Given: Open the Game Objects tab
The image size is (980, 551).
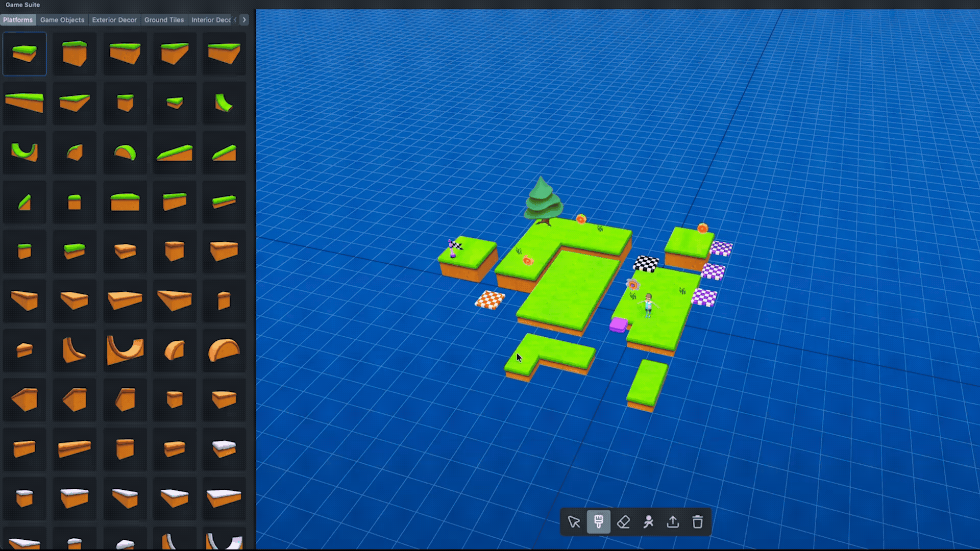Looking at the screenshot, I should (x=62, y=20).
